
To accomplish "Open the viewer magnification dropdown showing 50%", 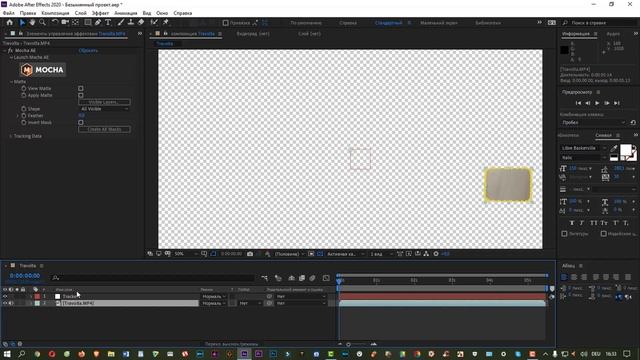I will 186,254.
